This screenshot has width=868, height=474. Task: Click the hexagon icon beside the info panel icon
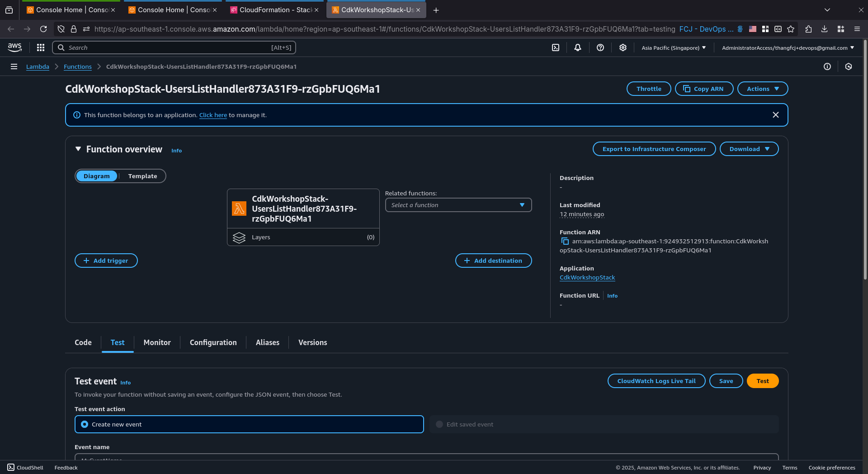click(x=849, y=66)
